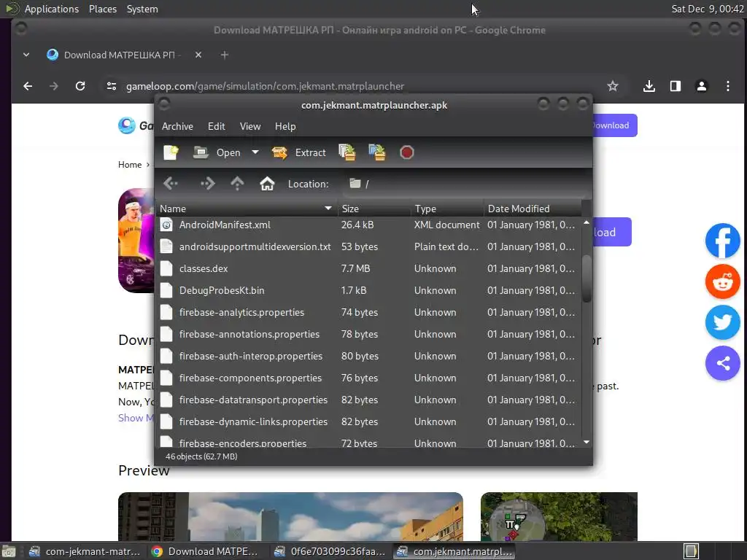Sort file list by Size column
Screen dimensions: 747x560
tap(374, 209)
